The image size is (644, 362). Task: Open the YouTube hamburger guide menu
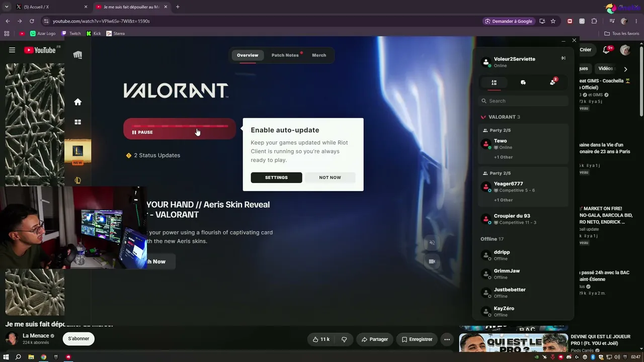tap(12, 50)
